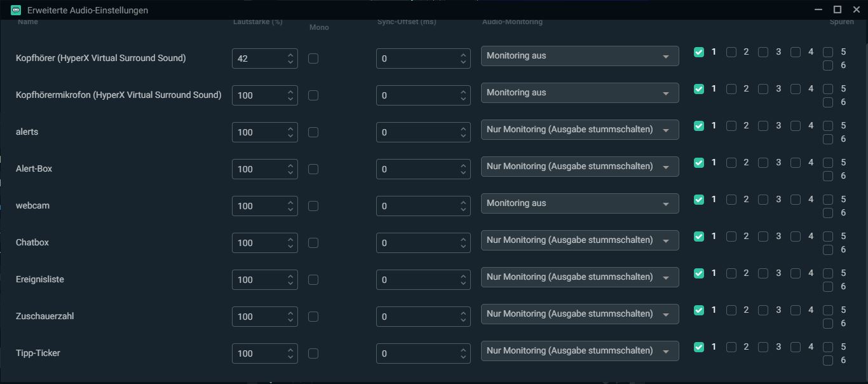The image size is (868, 384).
Task: Disable track 1 for webcam
Action: [x=699, y=200]
